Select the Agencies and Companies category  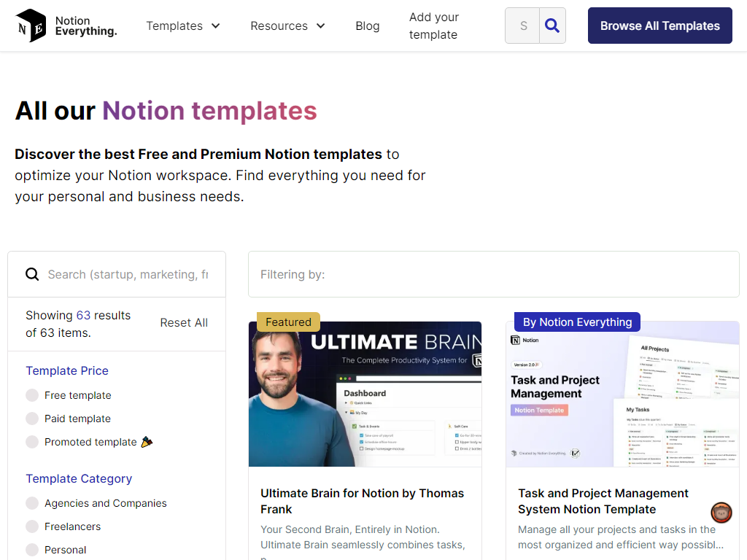pos(32,503)
